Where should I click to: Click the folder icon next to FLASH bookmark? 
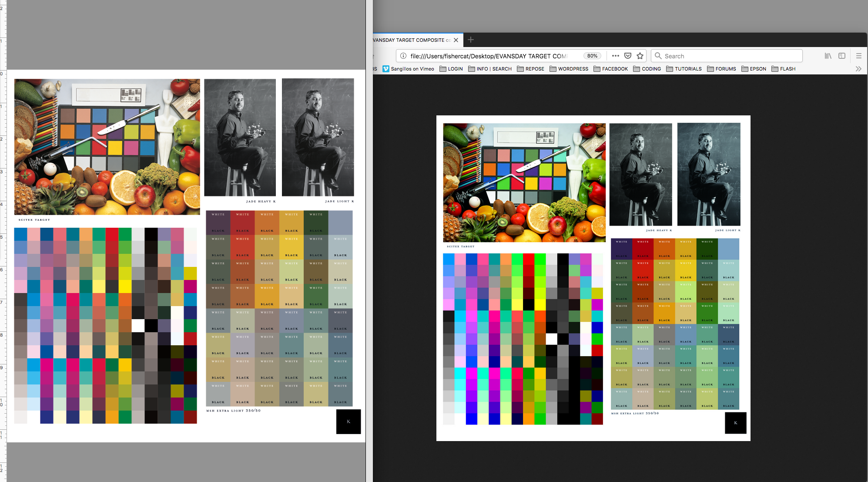(775, 69)
